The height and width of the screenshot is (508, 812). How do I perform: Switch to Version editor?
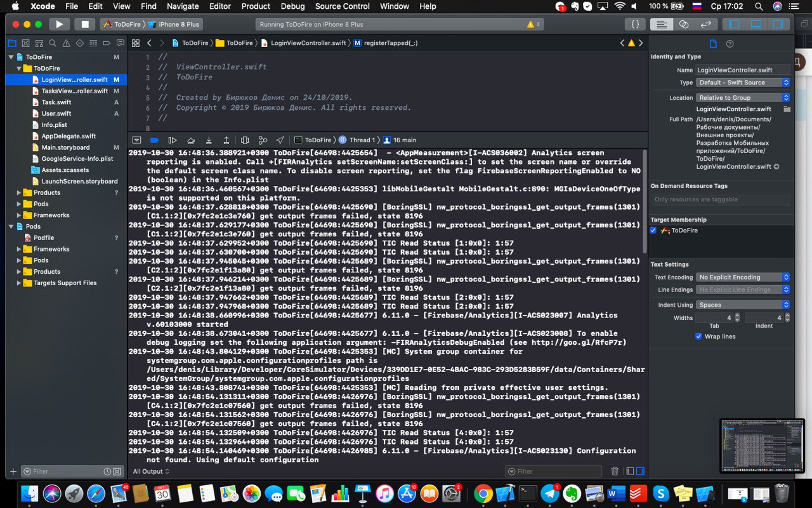(x=705, y=24)
